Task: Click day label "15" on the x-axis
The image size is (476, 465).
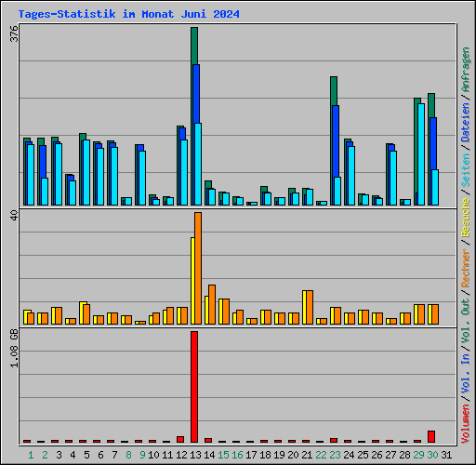Action: pos(223,455)
